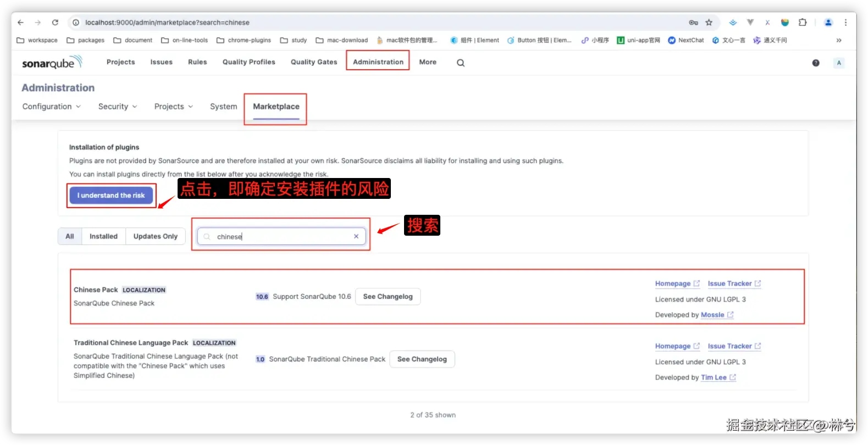Screen dimensions: 868x445
Task: Switch to the Marketplace tab
Action: click(x=276, y=107)
